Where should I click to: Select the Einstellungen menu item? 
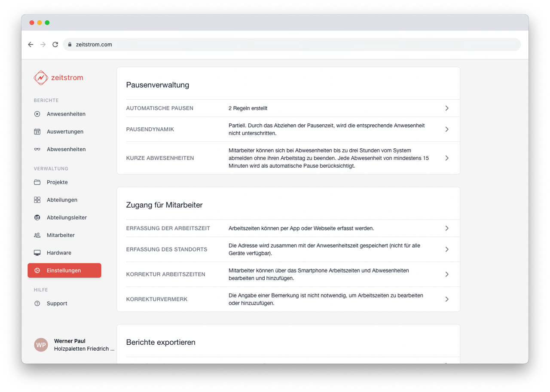pos(64,270)
